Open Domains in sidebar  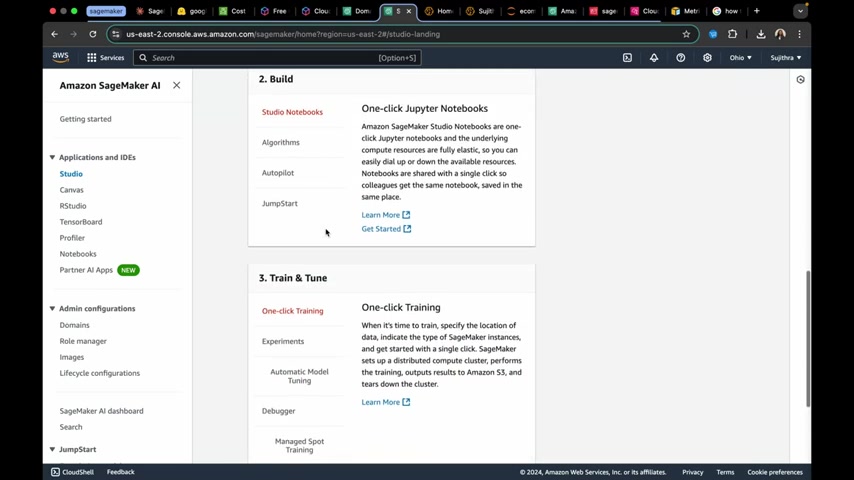(75, 325)
